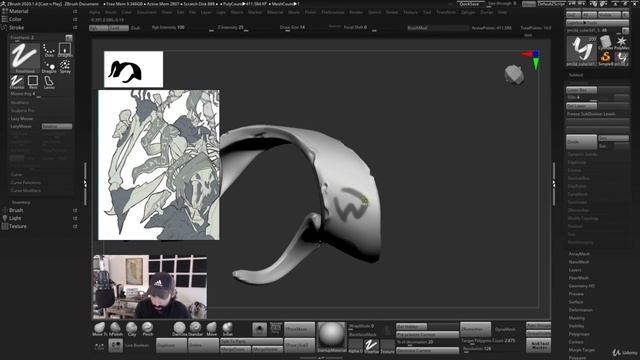Expand the Brush palette
This screenshot has height=360, width=640.
pos(16,210)
